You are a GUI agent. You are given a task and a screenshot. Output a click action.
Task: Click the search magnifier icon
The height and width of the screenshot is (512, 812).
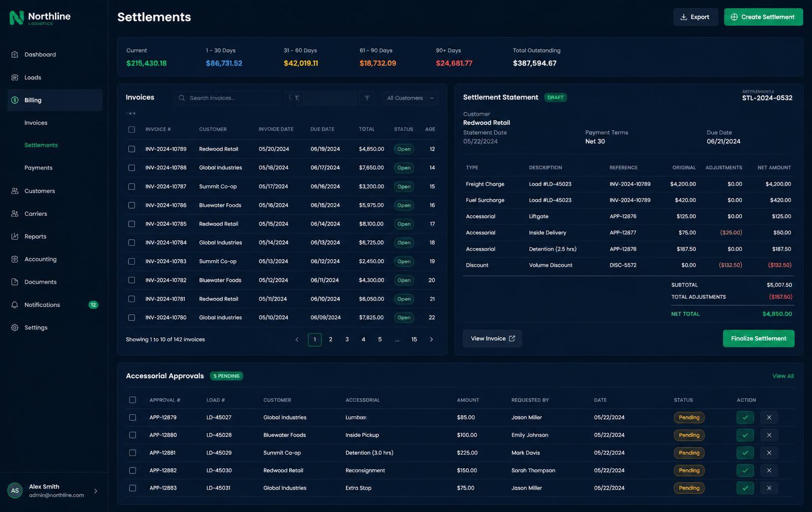pos(182,98)
